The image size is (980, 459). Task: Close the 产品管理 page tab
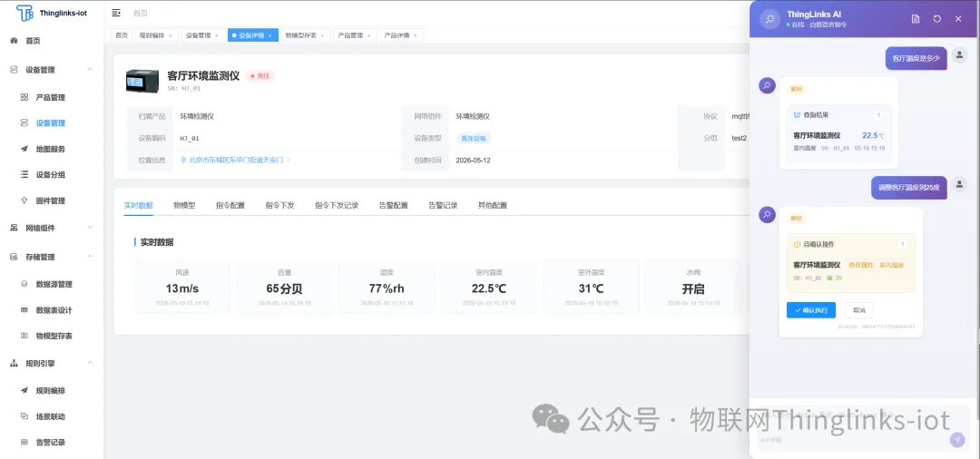point(368,35)
